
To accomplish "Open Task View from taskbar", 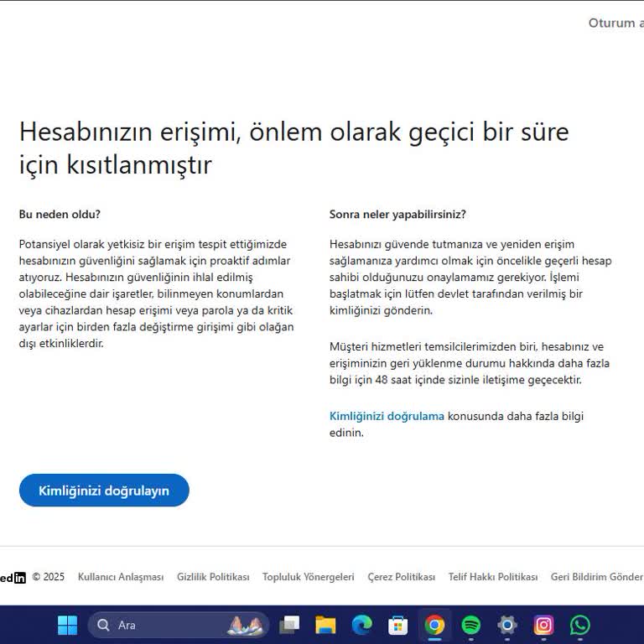I will pyautogui.click(x=289, y=625).
